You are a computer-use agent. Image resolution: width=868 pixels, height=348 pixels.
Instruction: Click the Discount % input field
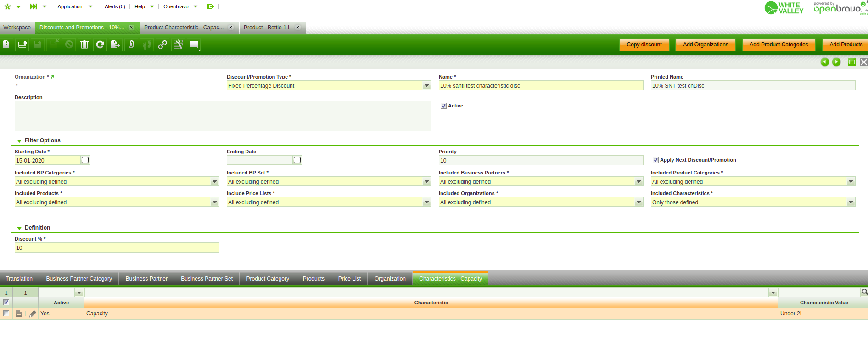pos(117,248)
